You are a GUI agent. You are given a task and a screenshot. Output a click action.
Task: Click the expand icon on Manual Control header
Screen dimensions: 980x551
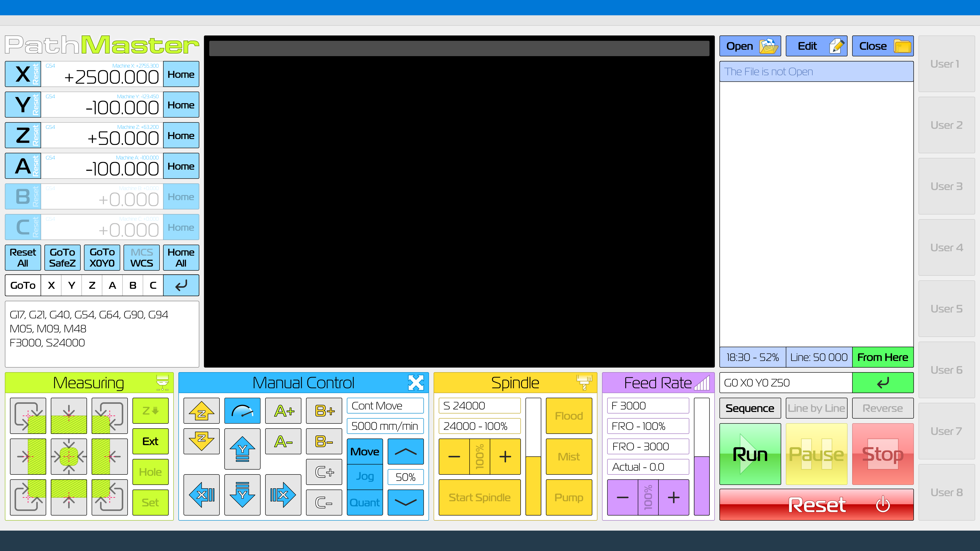415,383
